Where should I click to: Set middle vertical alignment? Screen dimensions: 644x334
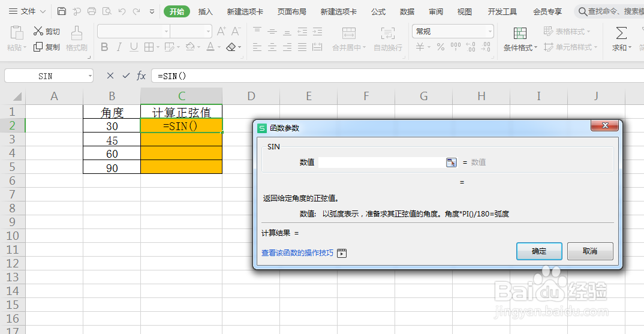coord(272,31)
